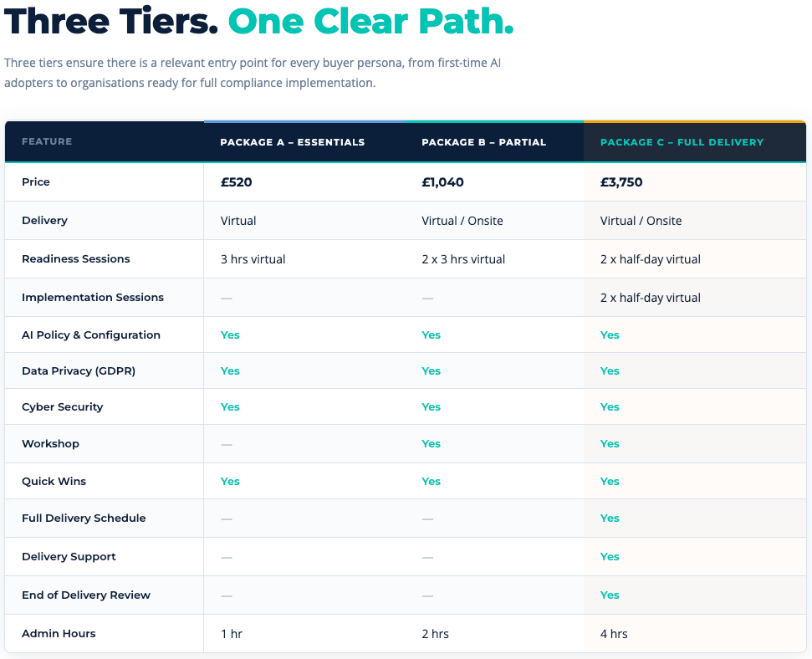
Task: Select the Implementation Sessions row label
Action: tap(93, 298)
